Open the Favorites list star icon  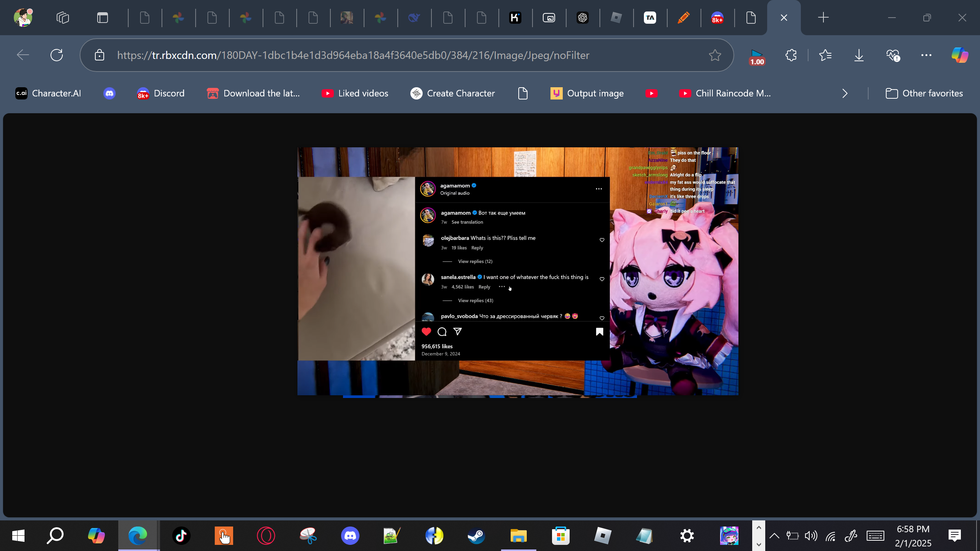pyautogui.click(x=825, y=55)
